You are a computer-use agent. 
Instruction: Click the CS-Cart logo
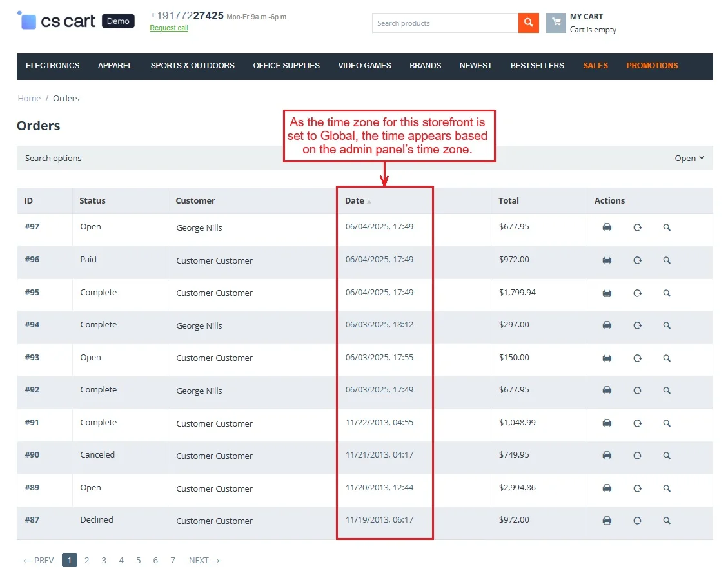(75, 21)
